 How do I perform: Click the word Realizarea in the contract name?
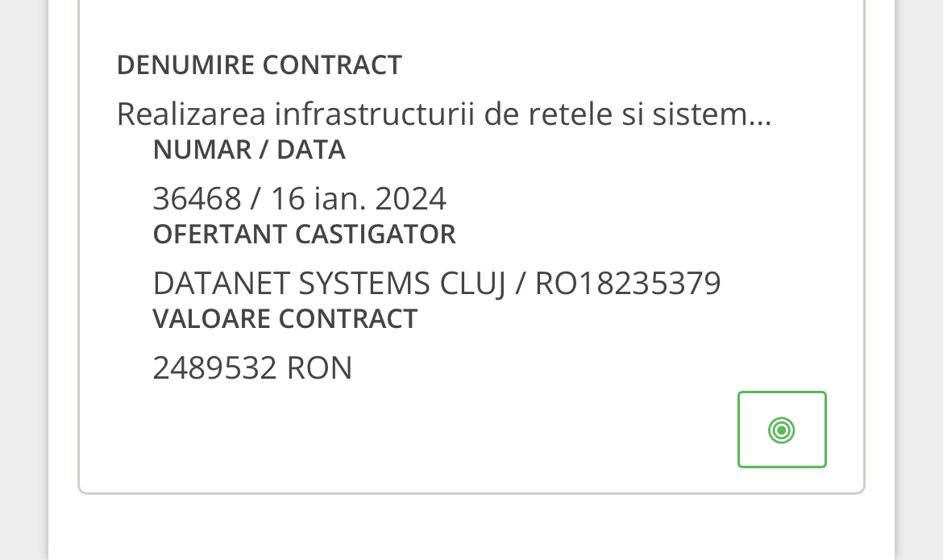pos(191,114)
